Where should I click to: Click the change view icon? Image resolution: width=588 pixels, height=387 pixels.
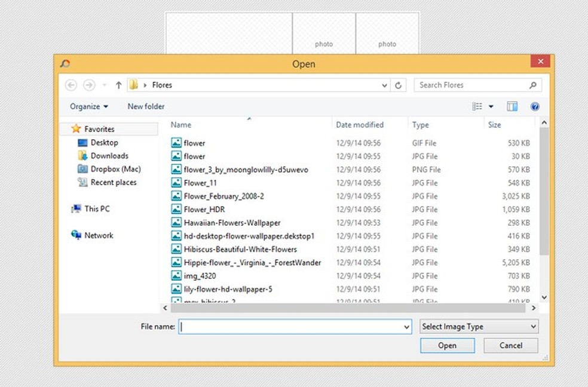pos(477,107)
